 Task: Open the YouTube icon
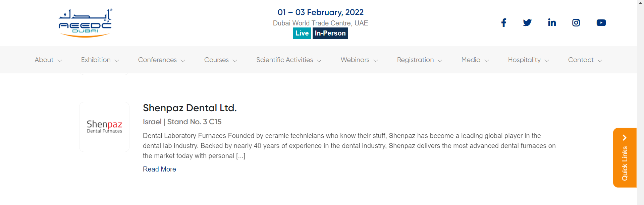point(601,23)
